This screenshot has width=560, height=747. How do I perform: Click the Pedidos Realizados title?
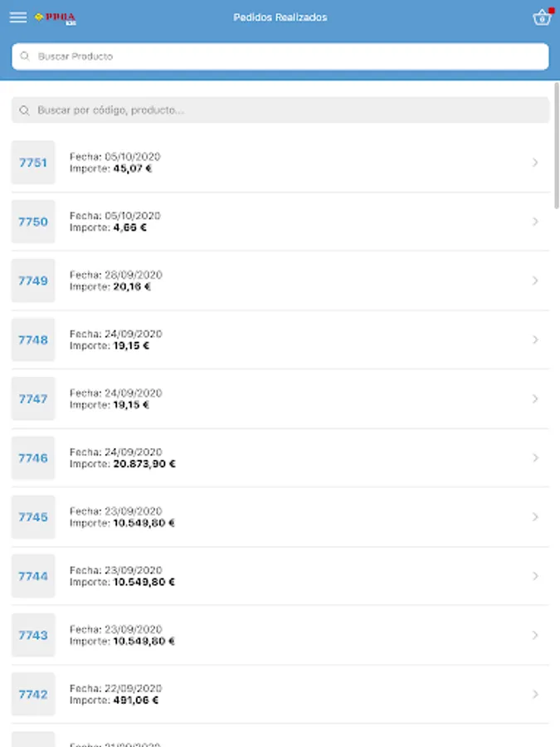tap(280, 17)
